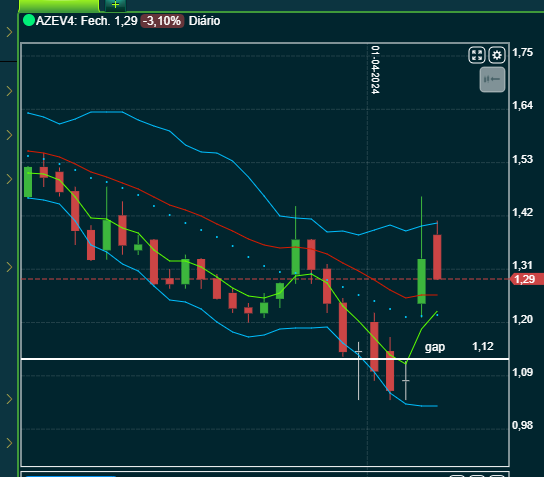Click the 'gap' annotation text

(435, 347)
